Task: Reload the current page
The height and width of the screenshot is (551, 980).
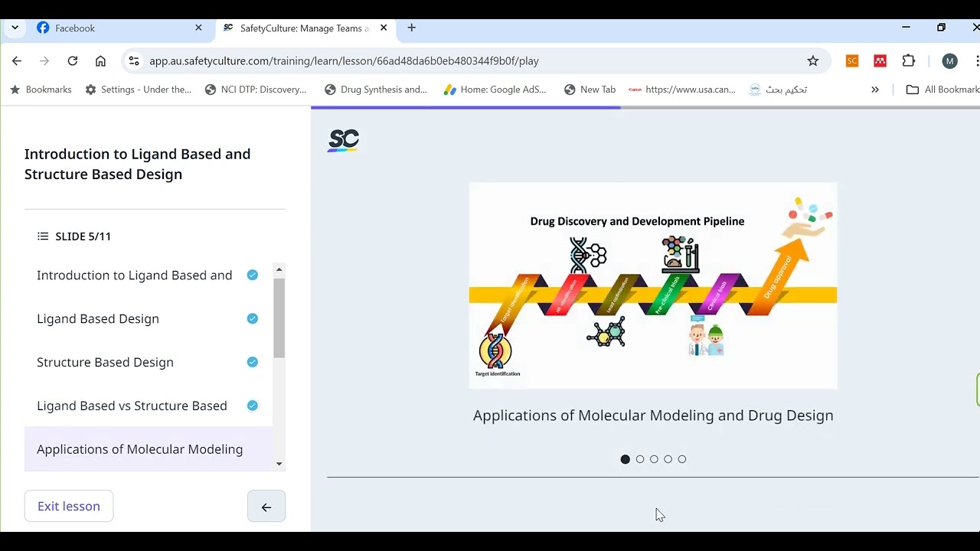Action: point(73,61)
